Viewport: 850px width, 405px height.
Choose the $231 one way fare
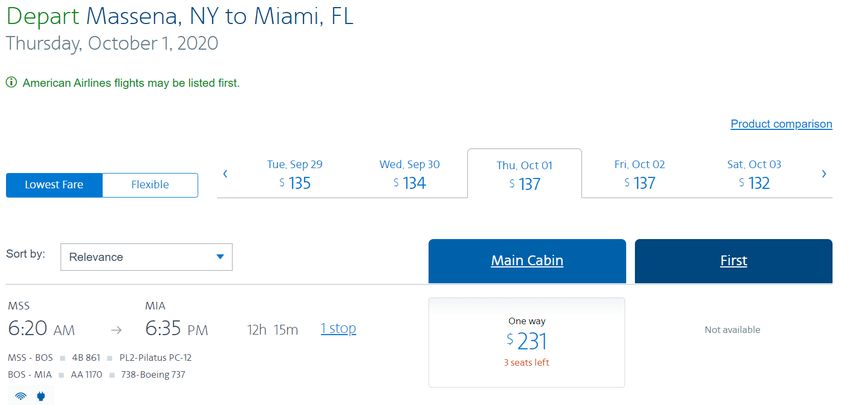coord(526,342)
